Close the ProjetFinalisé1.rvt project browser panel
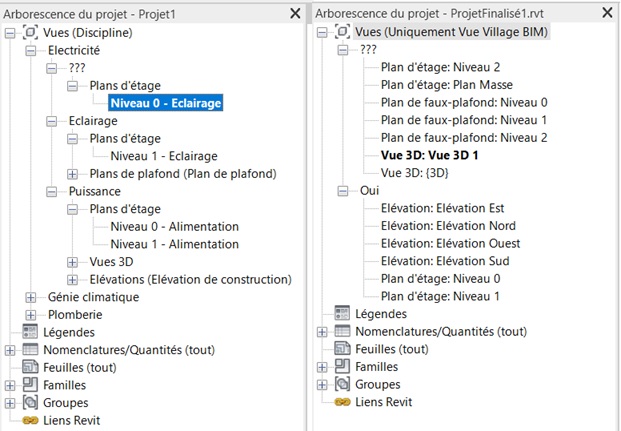Viewport: 621px width, 431px height. coord(607,13)
